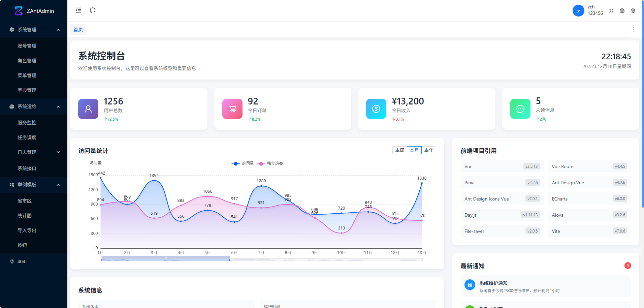644x308 pixels.
Task: Click the user avatar for zch
Action: tap(578, 10)
